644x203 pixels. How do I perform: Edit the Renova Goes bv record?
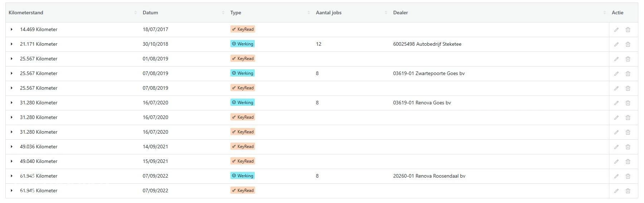[x=616, y=103]
